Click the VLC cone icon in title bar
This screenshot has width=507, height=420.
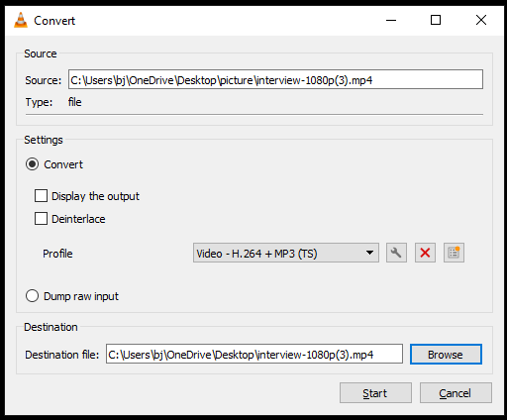point(21,20)
